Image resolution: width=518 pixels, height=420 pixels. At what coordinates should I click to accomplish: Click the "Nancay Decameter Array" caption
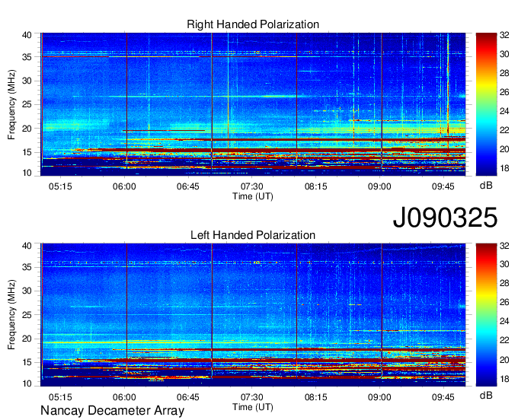[112, 411]
